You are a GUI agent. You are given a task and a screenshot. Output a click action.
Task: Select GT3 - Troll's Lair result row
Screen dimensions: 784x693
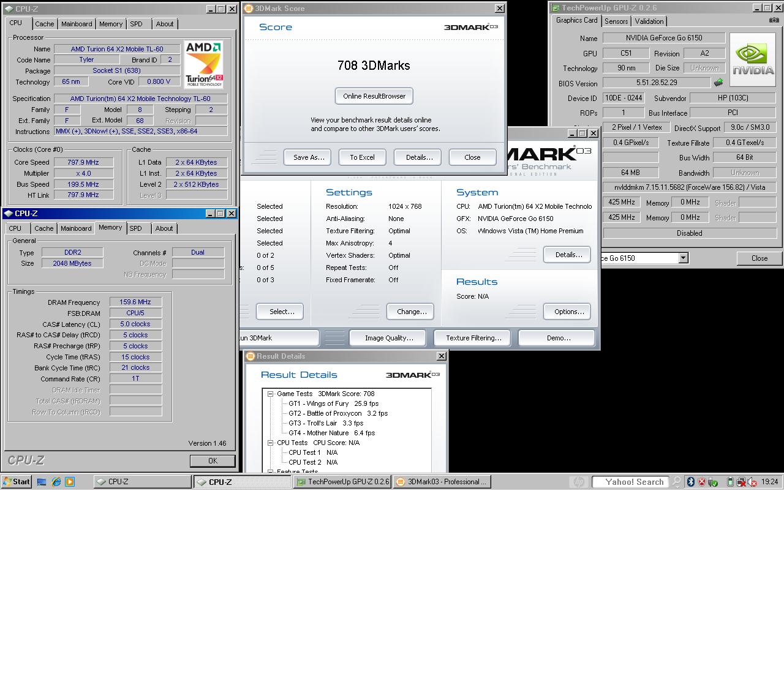pos(326,423)
